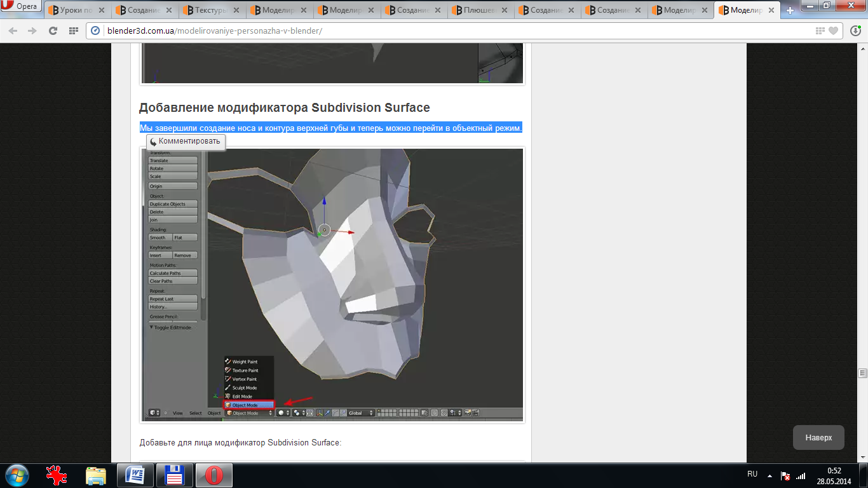Open the clock showing 0:52

pos(834,475)
